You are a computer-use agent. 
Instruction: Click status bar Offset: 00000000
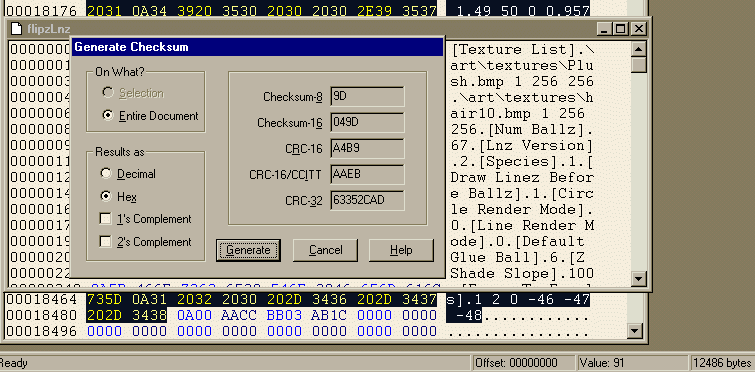pos(523,363)
